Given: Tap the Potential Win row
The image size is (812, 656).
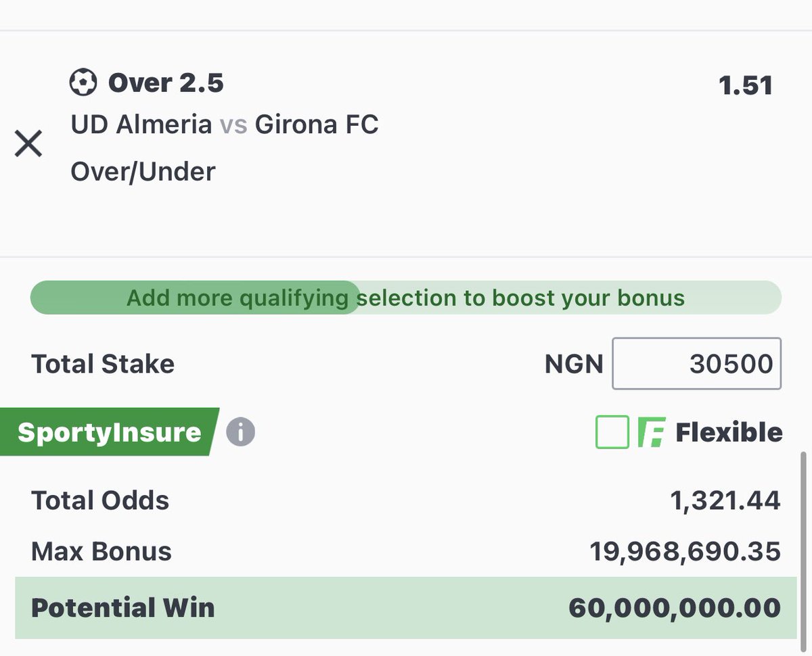Looking at the screenshot, I should pyautogui.click(x=406, y=607).
